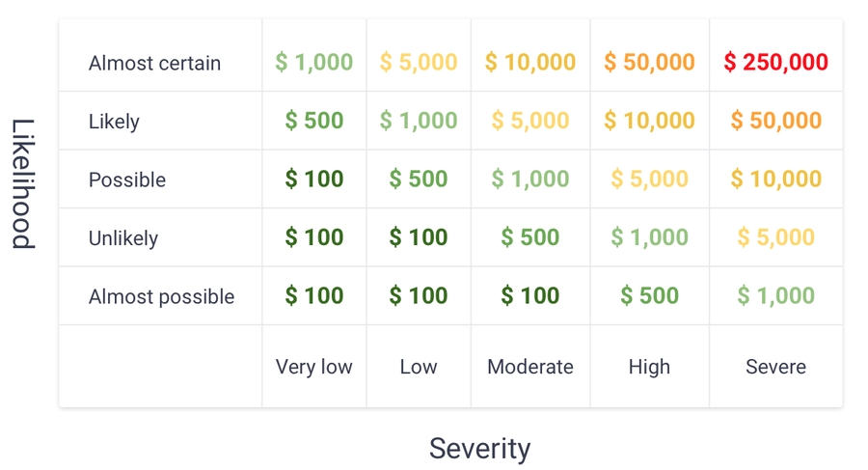Viewport: 868px width, 470px height.
Task: Select $ 1,000 in the Almost certain row
Action: pos(313,63)
